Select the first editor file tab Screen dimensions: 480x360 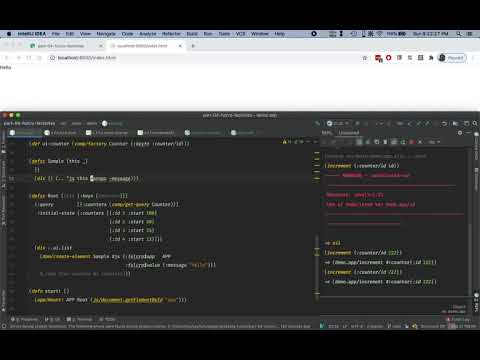(25, 133)
